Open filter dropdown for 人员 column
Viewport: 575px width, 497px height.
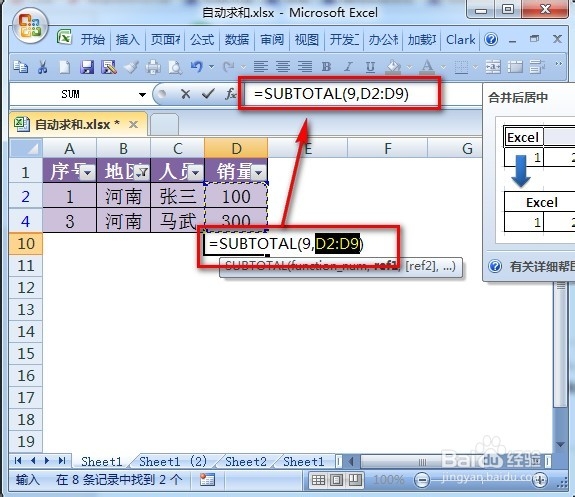(195, 172)
